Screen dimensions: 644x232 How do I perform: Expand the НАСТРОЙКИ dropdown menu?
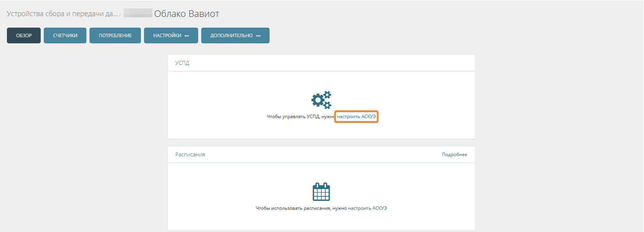167,36
